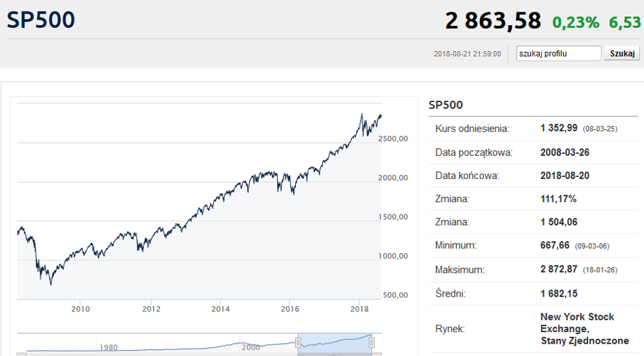Click the SP500 heading above the stats table

coord(446,105)
